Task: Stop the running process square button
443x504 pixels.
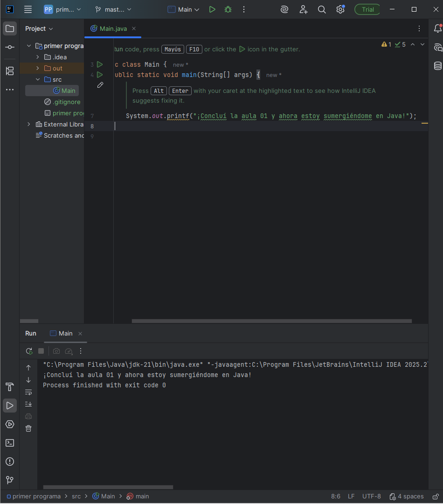Action: point(41,351)
